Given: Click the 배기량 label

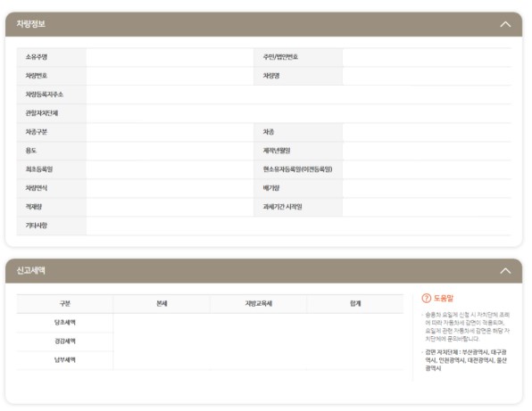Looking at the screenshot, I should click(271, 188).
